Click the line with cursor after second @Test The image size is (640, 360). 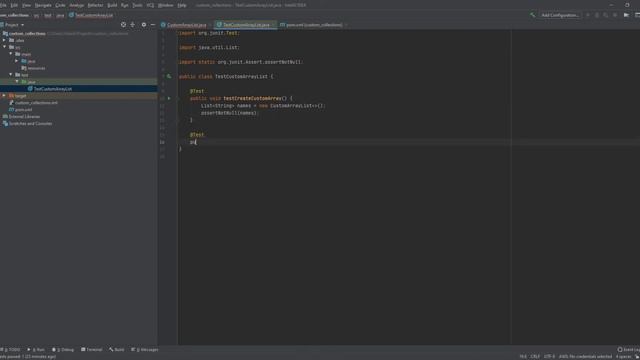click(x=408, y=142)
